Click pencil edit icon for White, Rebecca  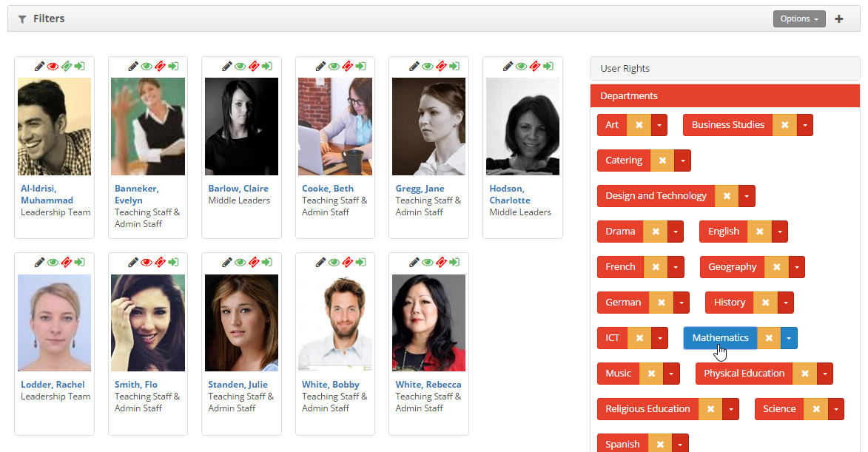pos(414,262)
